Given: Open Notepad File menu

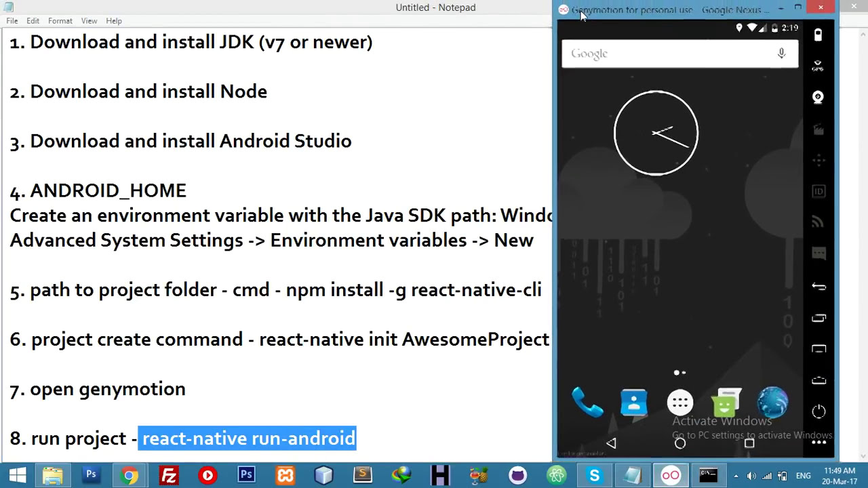Looking at the screenshot, I should click(12, 21).
